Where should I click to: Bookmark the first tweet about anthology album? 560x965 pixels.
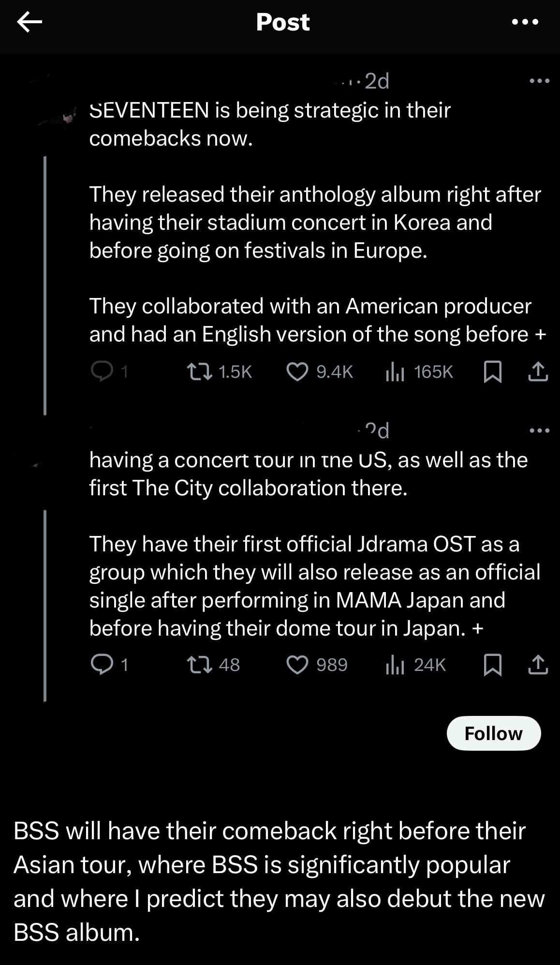(492, 372)
